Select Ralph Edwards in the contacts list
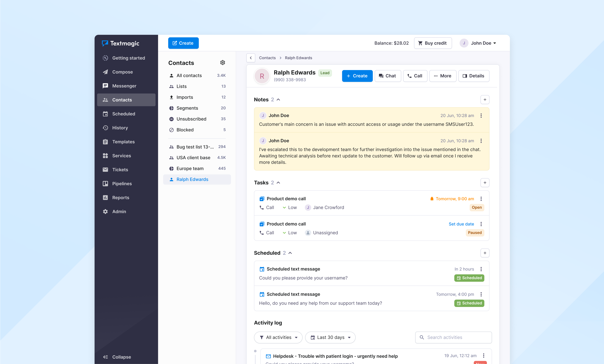The image size is (604, 364). click(193, 179)
